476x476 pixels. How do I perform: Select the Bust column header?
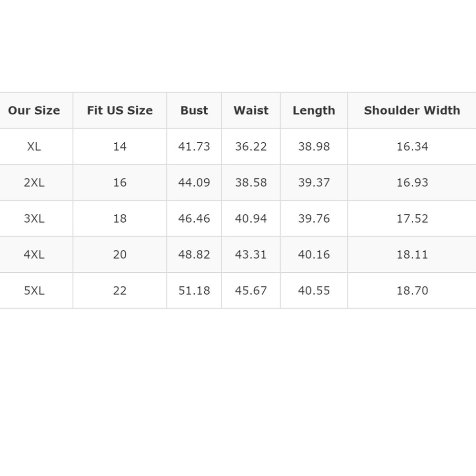click(x=194, y=110)
